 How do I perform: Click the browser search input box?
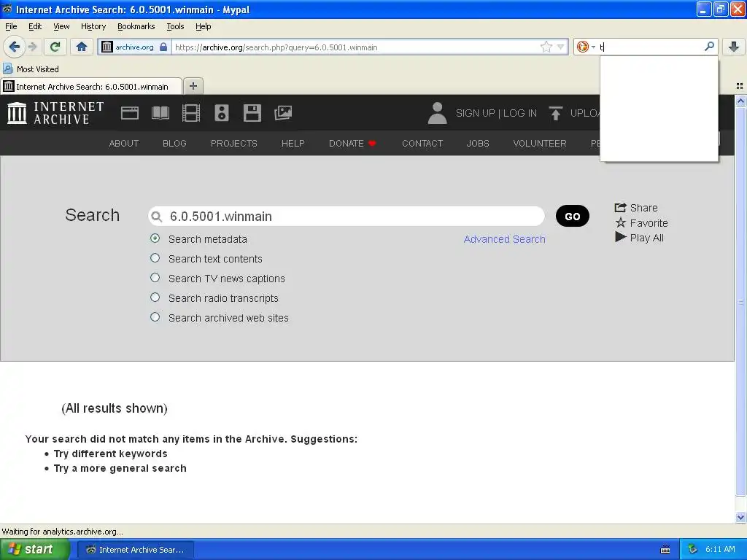coord(650,47)
